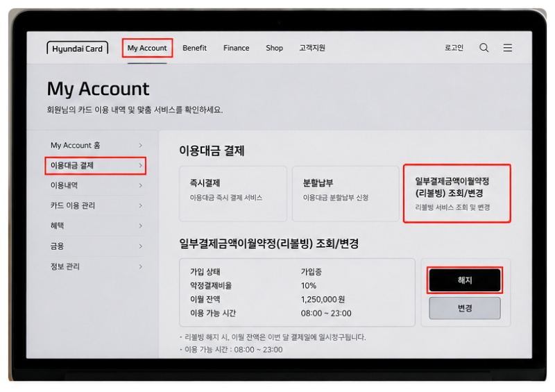Expand chevron next to 카드 이용 관리
This screenshot has width=555, height=392.
click(141, 205)
